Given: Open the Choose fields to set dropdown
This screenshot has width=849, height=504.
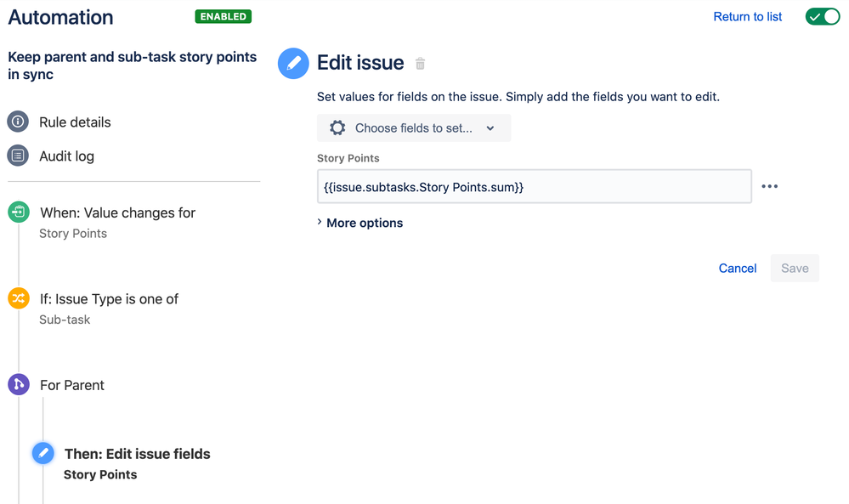Looking at the screenshot, I should 414,127.
